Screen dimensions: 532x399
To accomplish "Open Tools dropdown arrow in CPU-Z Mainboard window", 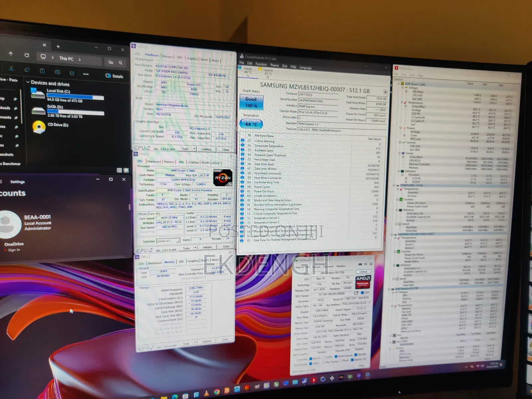I will tap(194, 149).
